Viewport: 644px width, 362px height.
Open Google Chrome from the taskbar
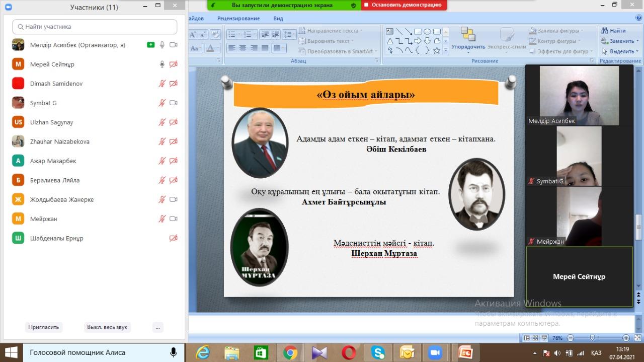click(x=290, y=352)
